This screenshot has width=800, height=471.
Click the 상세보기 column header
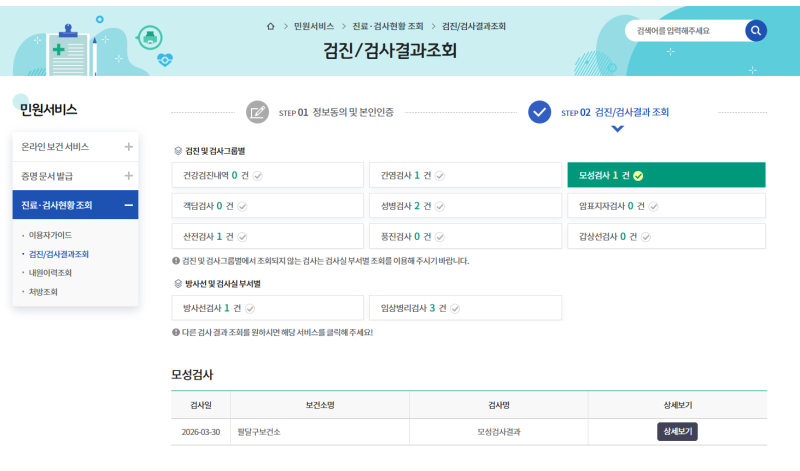[x=678, y=405]
